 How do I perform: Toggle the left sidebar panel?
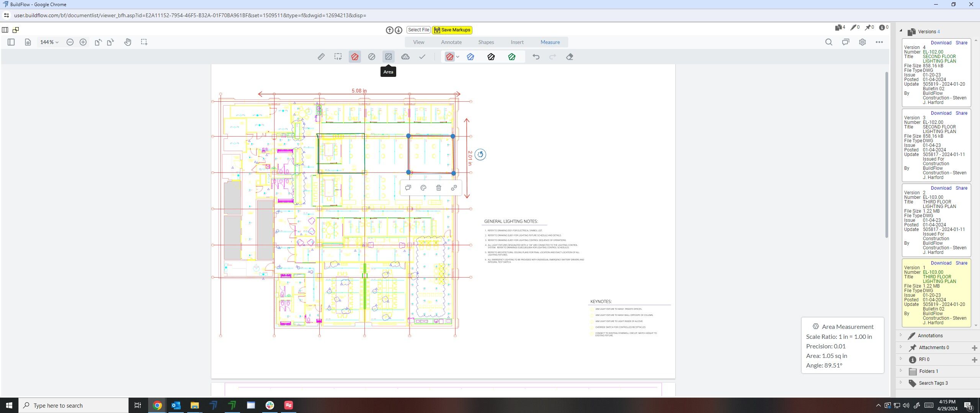coord(11,42)
